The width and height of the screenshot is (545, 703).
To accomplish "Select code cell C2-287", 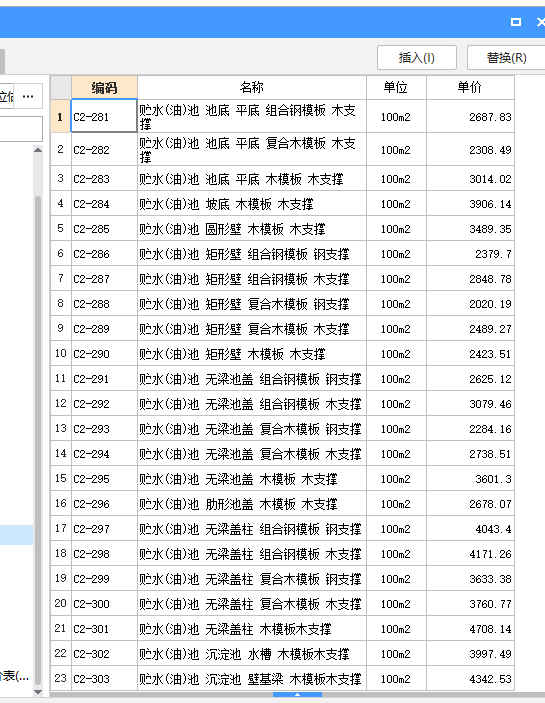I will coord(104,278).
